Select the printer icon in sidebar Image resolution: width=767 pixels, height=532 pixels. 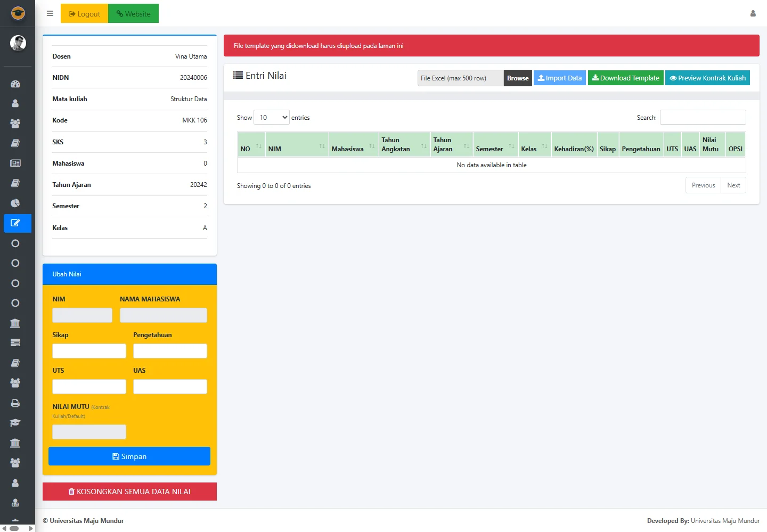15,403
